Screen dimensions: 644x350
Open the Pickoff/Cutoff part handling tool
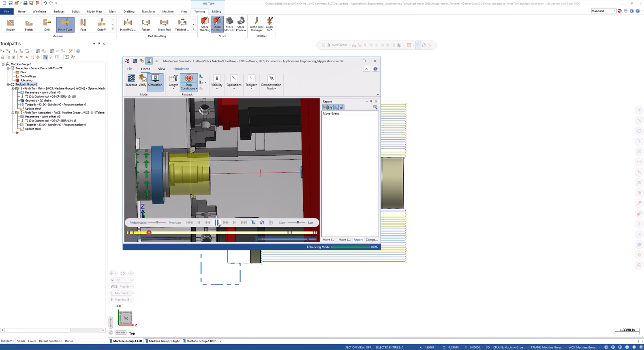(x=128, y=25)
